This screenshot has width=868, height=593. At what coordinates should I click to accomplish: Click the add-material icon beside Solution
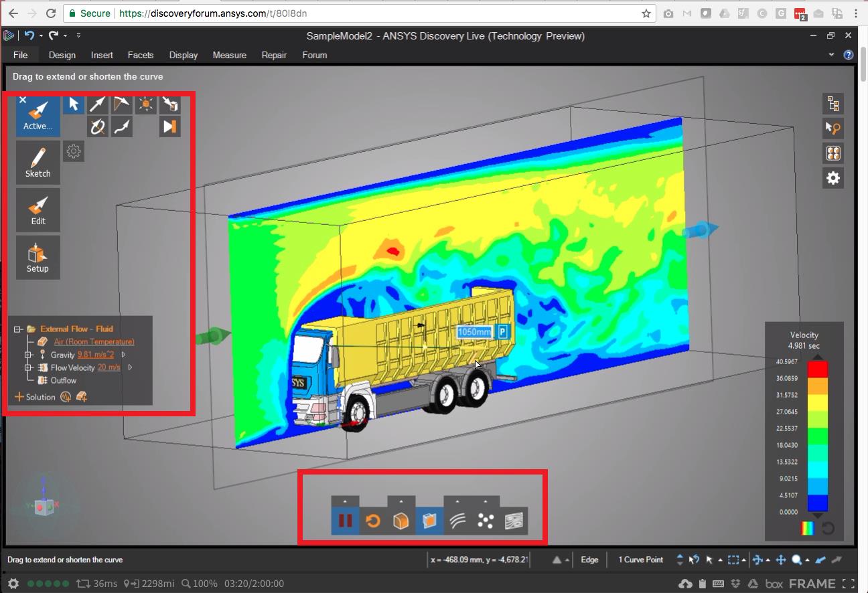click(82, 397)
